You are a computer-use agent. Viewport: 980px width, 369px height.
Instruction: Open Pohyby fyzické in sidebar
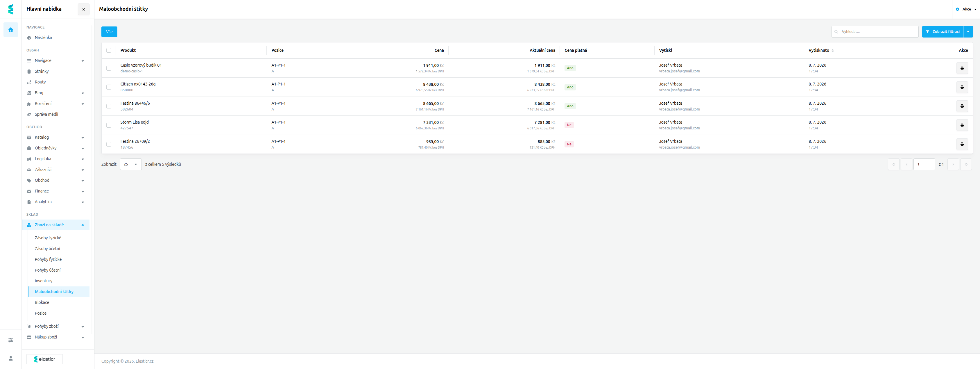click(48, 260)
